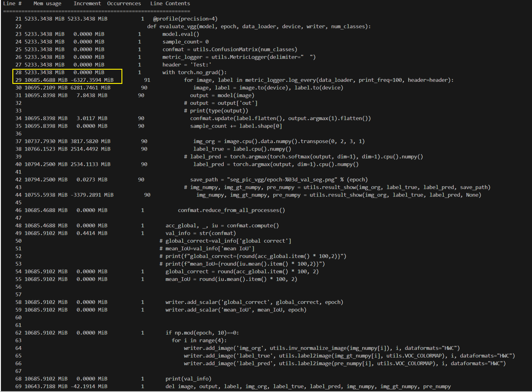Click "# mean_IoU=val_info['mean IoU']" comment
Image resolution: width=532 pixels, height=392 pixels.
pos(207,249)
